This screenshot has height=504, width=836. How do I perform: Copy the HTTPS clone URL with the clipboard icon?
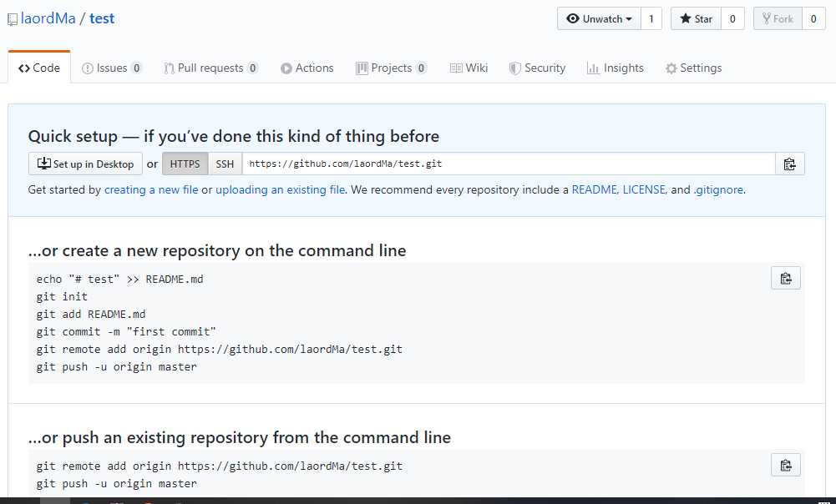point(789,164)
